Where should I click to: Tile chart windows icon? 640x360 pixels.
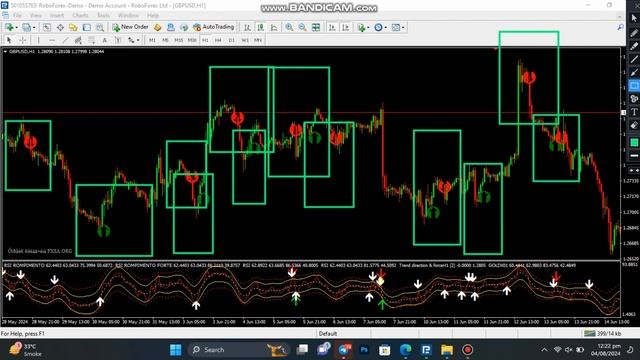[x=316, y=27]
